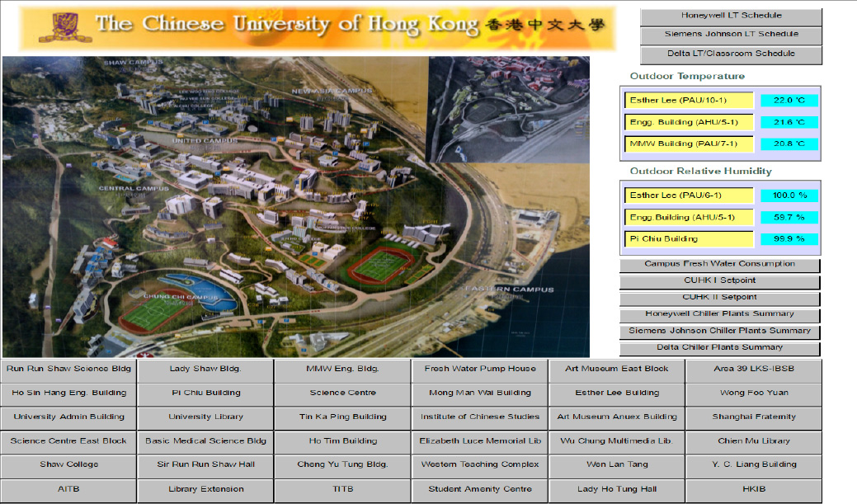The width and height of the screenshot is (857, 504).
Task: Select Shaw College button
Action: 68,466
